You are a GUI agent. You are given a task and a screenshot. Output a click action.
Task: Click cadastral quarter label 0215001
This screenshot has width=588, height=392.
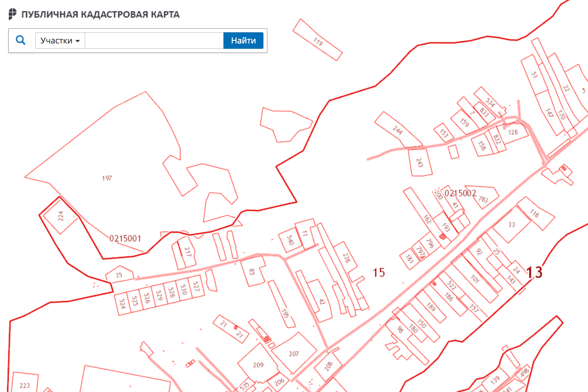coord(125,238)
